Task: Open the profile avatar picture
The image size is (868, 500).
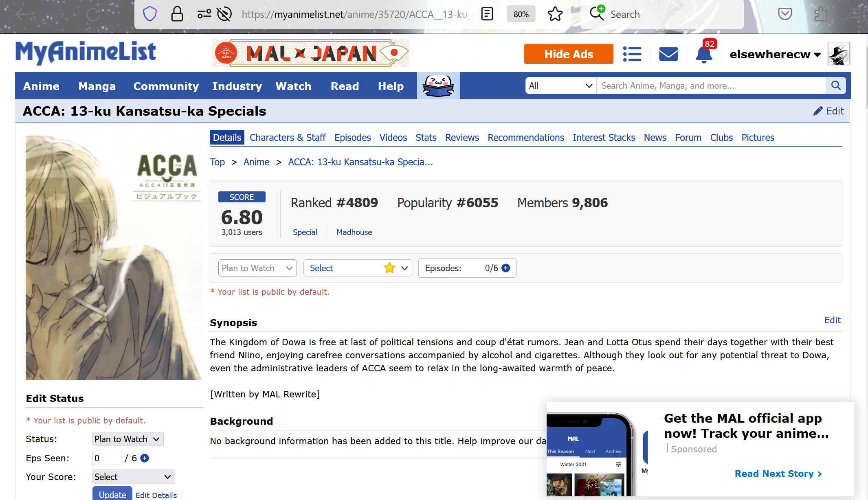Action: click(x=839, y=54)
